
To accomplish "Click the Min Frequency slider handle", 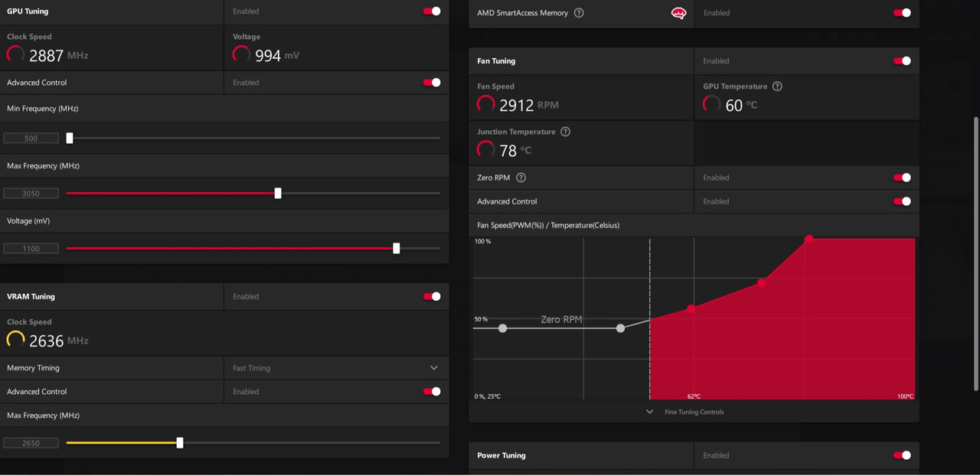I will pos(70,139).
